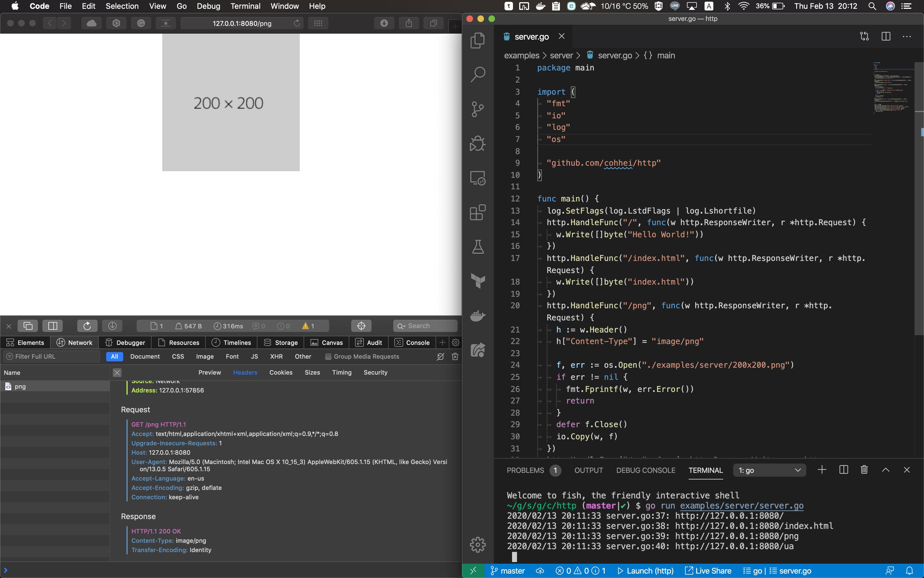Open Remote Explorer monitor icon
Screen dimensions: 924x578
pyautogui.click(x=478, y=178)
